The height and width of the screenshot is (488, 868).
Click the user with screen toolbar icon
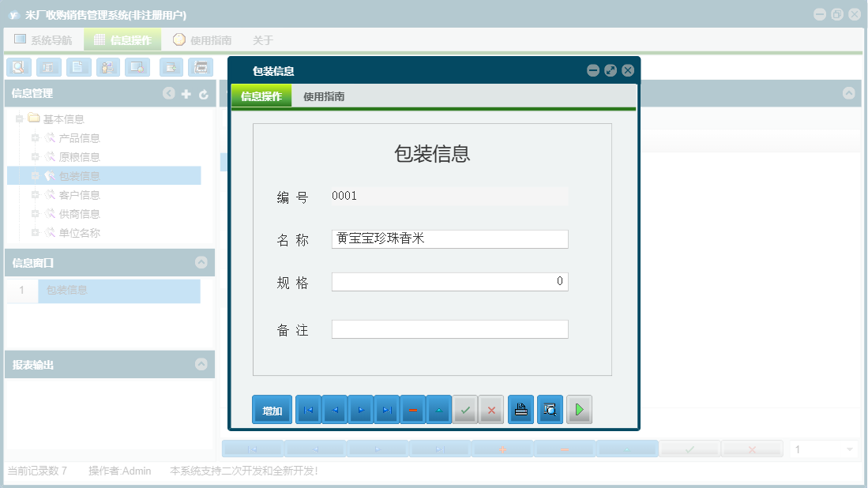(x=108, y=67)
